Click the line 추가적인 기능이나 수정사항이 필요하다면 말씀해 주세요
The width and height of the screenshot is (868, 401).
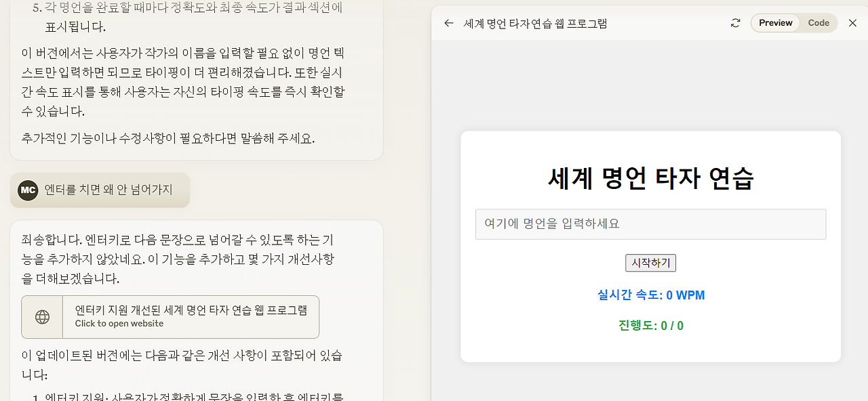point(168,138)
